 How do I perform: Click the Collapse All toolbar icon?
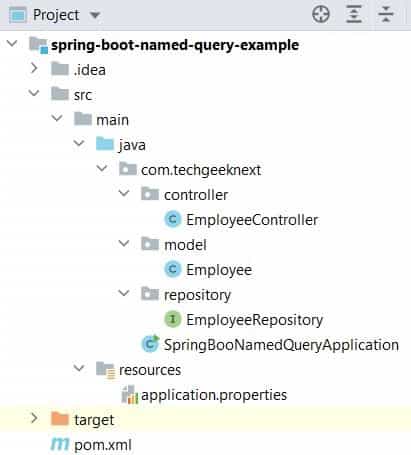(386, 14)
